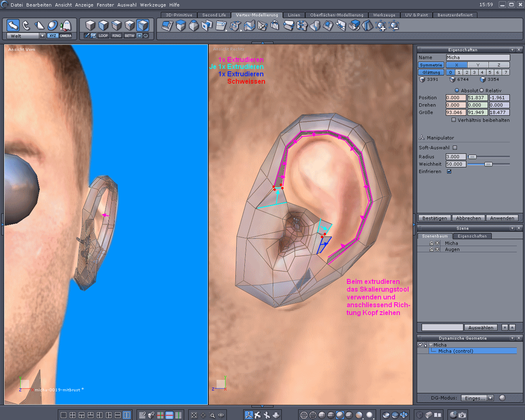
Task: Click the Symmetrie button
Action: 431,65
